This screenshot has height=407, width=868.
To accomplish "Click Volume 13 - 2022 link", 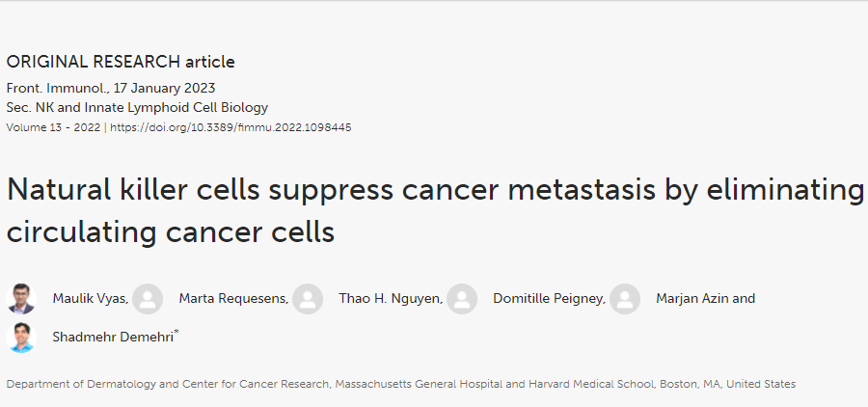I will click(x=52, y=127).
